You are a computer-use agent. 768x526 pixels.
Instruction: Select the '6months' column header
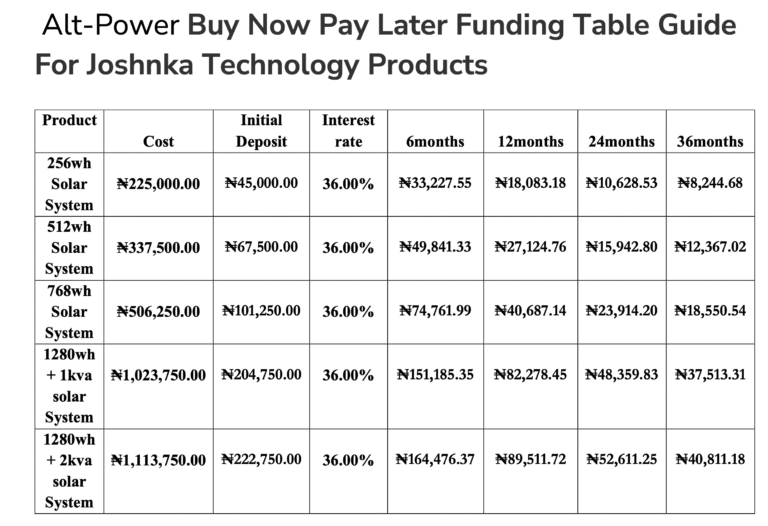[x=435, y=141]
